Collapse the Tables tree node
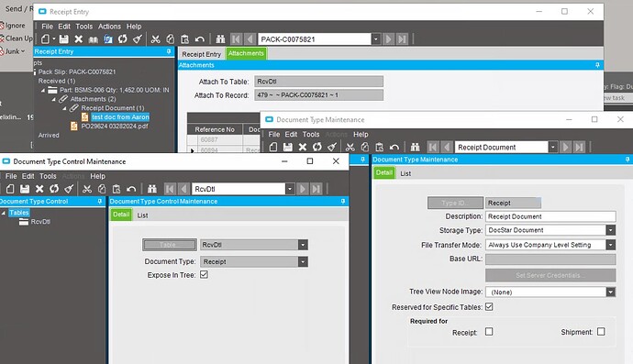 pyautogui.click(x=4, y=213)
